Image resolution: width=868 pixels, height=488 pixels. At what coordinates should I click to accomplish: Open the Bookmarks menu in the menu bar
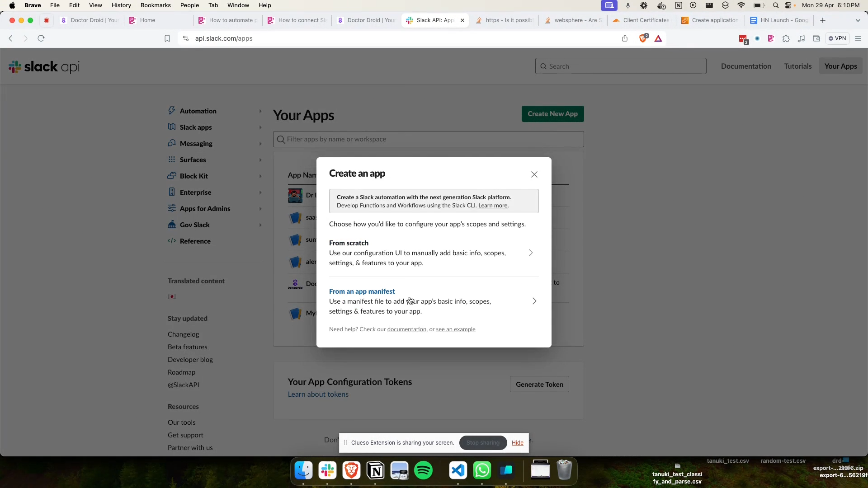(156, 5)
